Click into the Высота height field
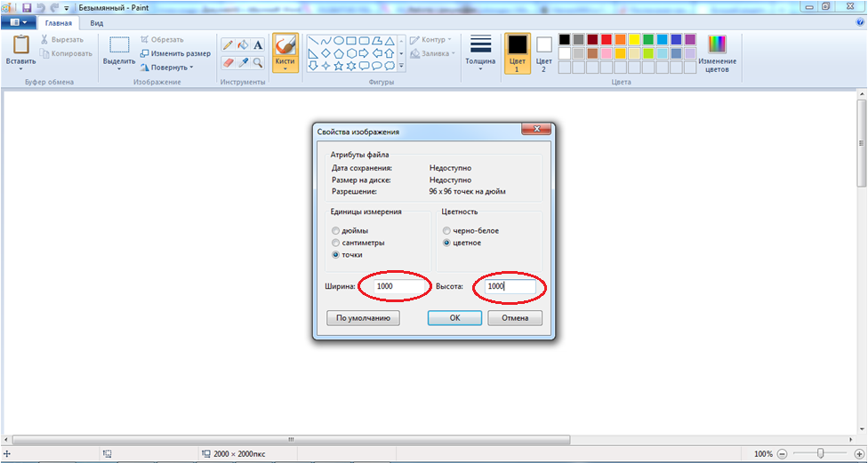868x463 pixels. pyautogui.click(x=510, y=286)
